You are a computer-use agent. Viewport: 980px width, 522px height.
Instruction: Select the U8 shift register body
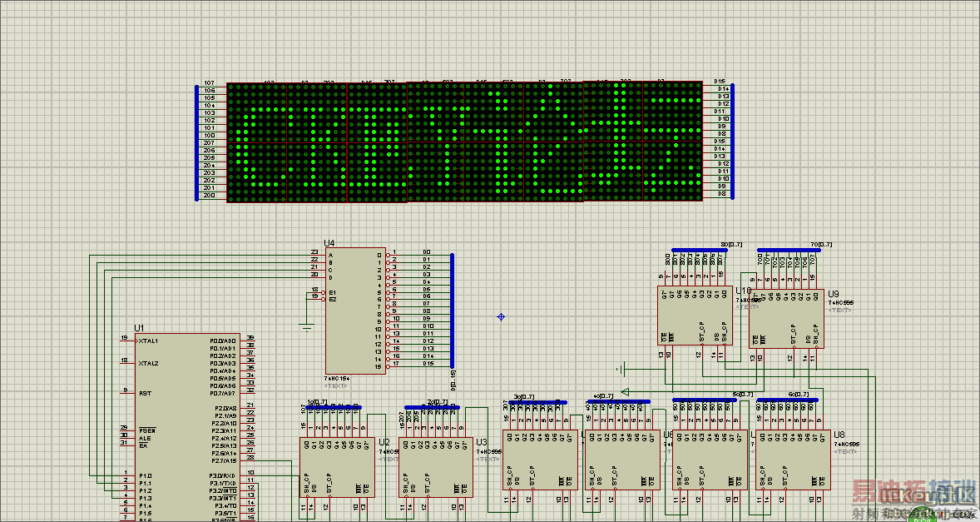[x=793, y=460]
